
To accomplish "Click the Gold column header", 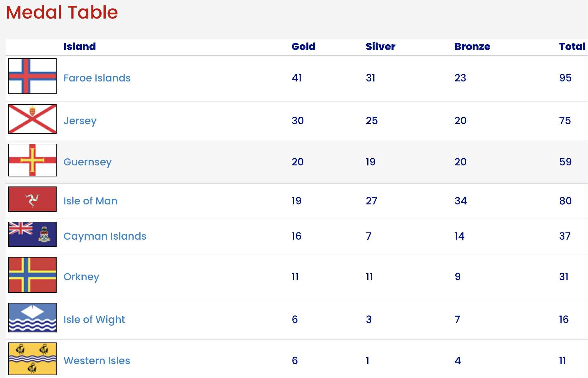I will 303,47.
